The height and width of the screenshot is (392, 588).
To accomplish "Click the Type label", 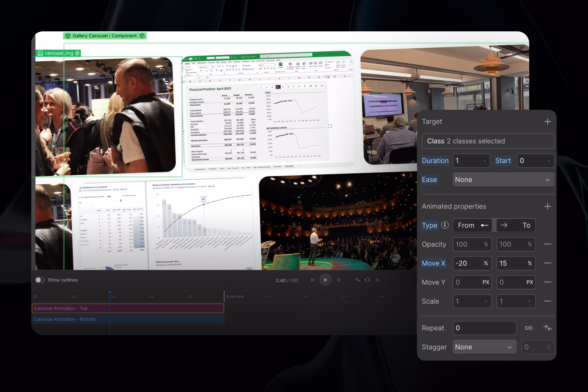I will coord(430,225).
